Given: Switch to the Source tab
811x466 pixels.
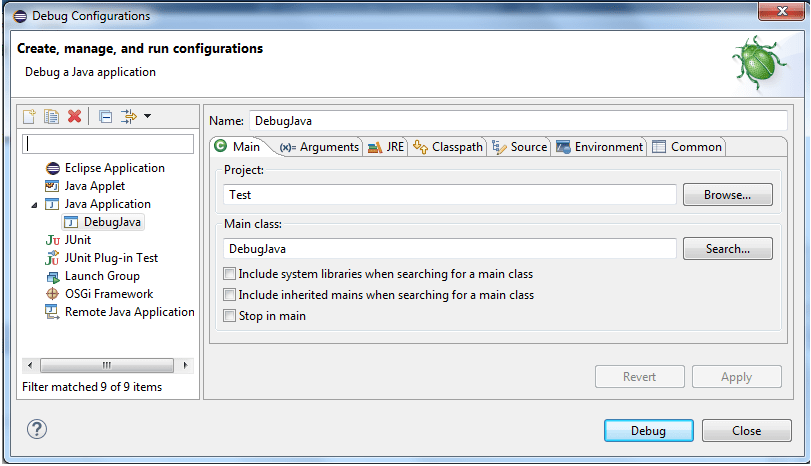Looking at the screenshot, I should tap(519, 147).
